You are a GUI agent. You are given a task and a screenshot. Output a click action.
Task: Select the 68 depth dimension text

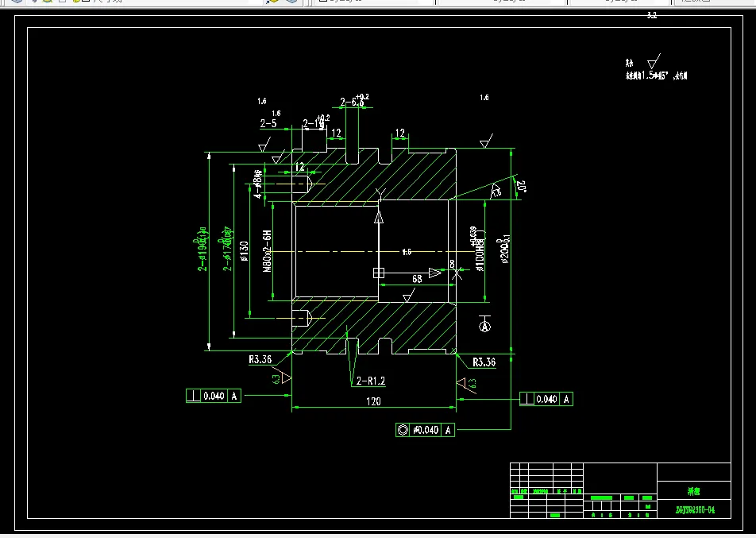coord(417,279)
